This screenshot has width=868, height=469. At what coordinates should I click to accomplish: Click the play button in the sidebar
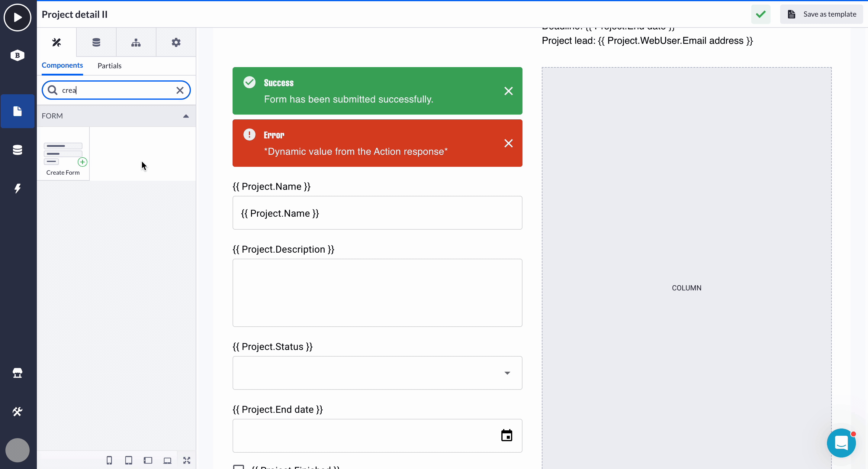[x=18, y=17]
